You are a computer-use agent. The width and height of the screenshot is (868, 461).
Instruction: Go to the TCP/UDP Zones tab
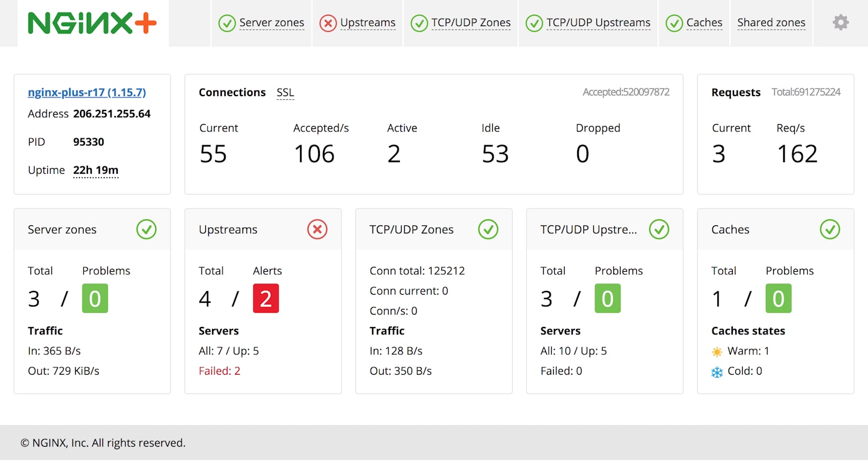[x=461, y=23]
